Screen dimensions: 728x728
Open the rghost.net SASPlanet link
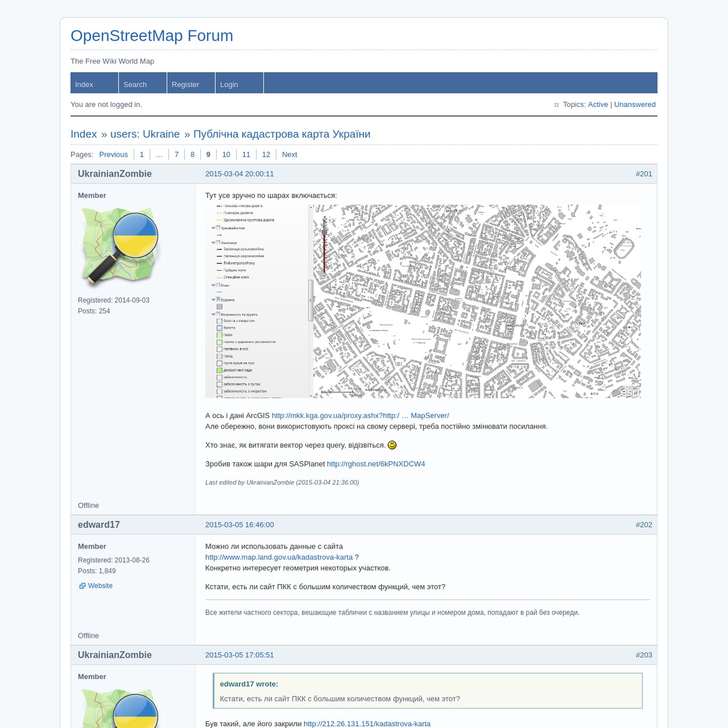click(376, 464)
